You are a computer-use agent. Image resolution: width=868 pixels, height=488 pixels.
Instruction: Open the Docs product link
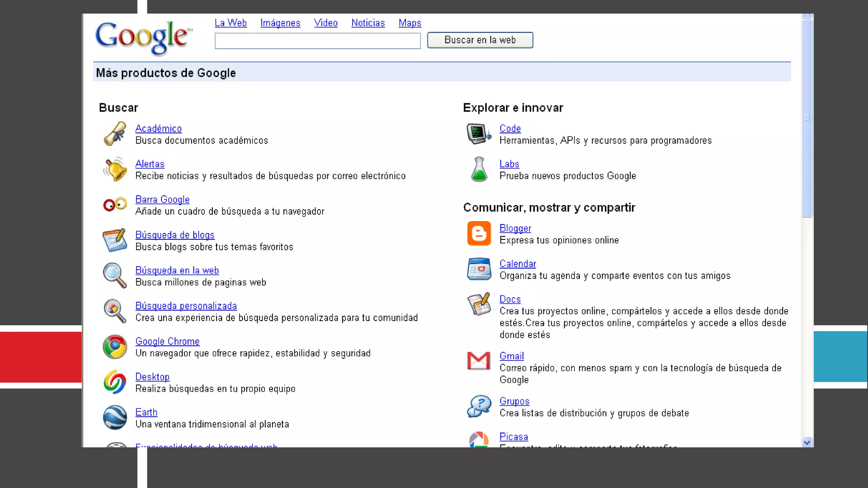point(510,299)
